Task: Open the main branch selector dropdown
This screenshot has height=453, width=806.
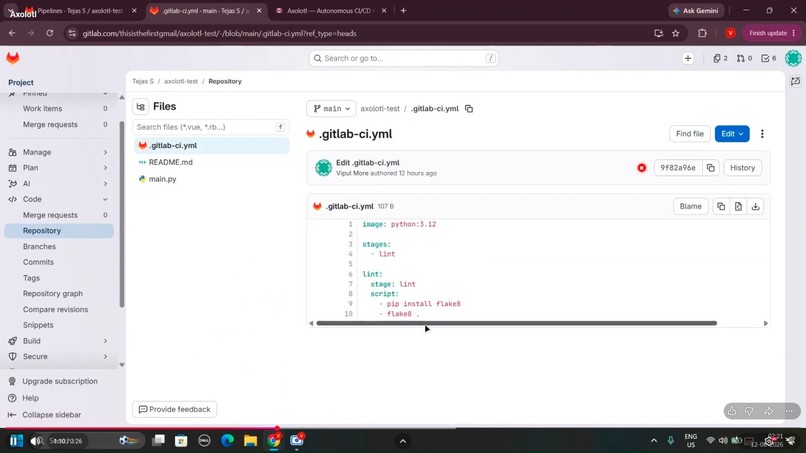Action: click(x=331, y=108)
